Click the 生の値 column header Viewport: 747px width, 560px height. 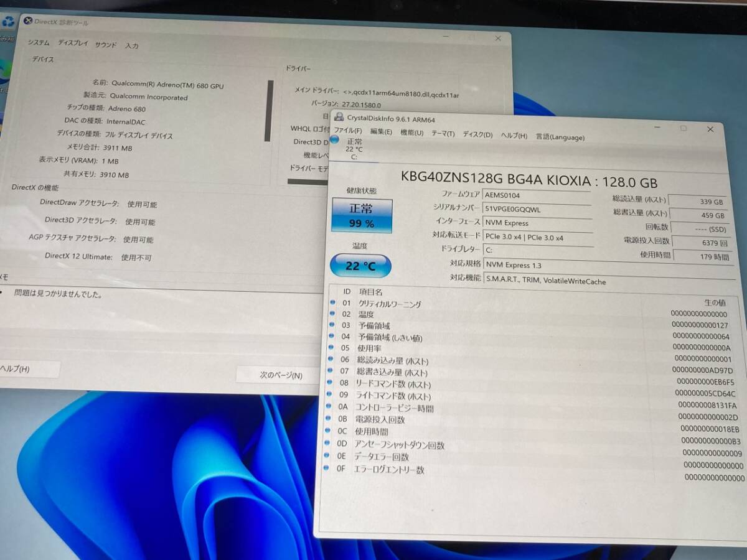point(715,302)
